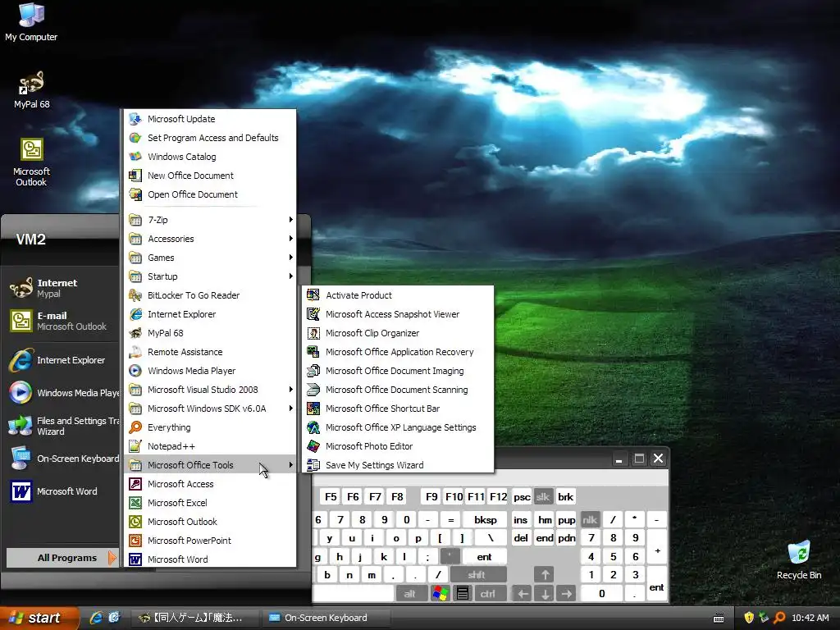Click the del key on keyboard
The width and height of the screenshot is (840, 630).
(x=521, y=538)
